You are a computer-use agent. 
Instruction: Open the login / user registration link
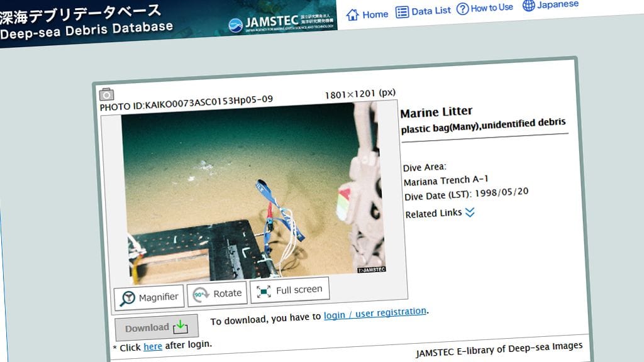pyautogui.click(x=375, y=313)
